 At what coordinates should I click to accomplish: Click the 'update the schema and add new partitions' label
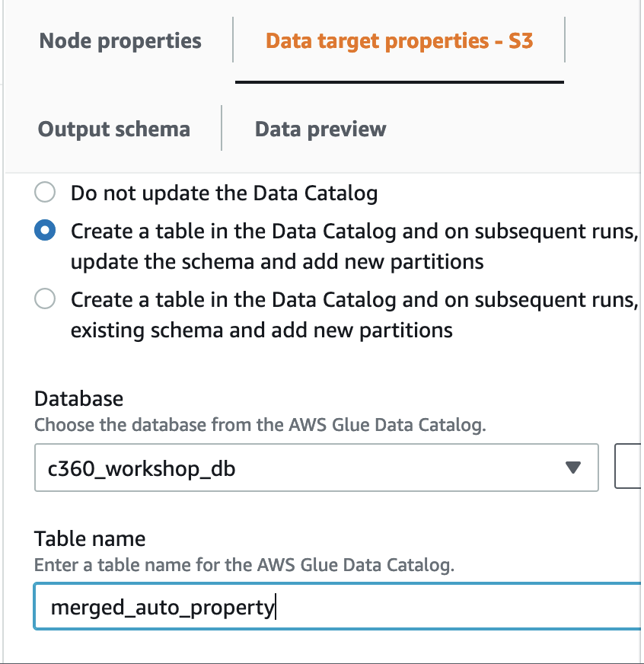277,262
